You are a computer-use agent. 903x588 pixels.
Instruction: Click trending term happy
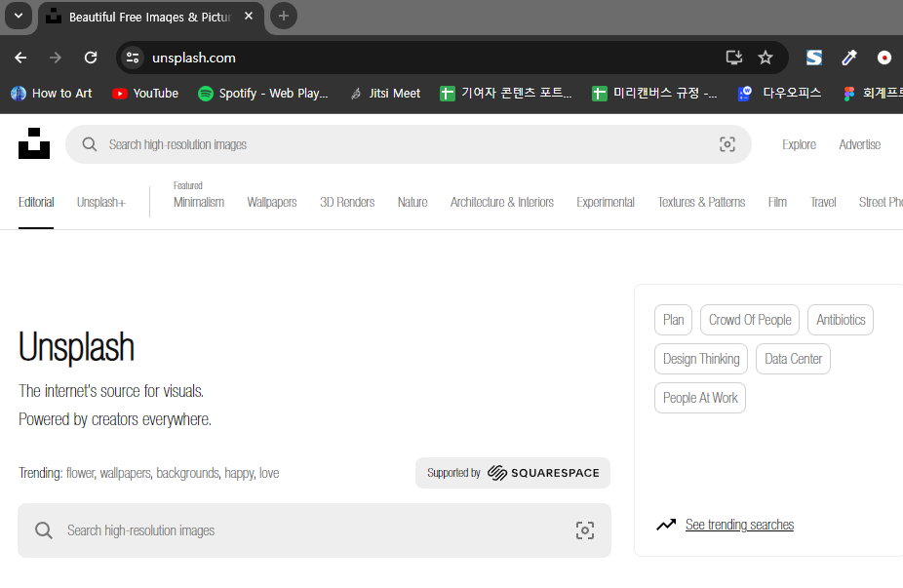click(240, 473)
